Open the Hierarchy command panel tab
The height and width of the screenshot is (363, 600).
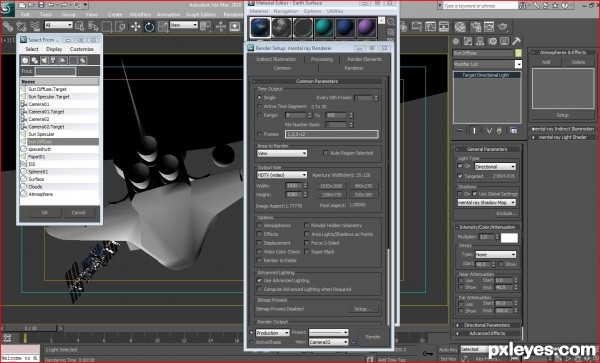pyautogui.click(x=480, y=41)
